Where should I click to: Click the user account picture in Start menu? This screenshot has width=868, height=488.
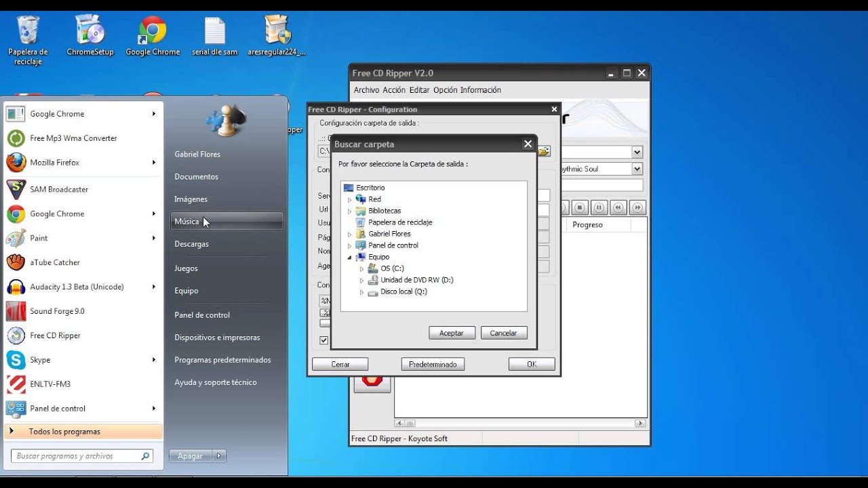pos(226,120)
